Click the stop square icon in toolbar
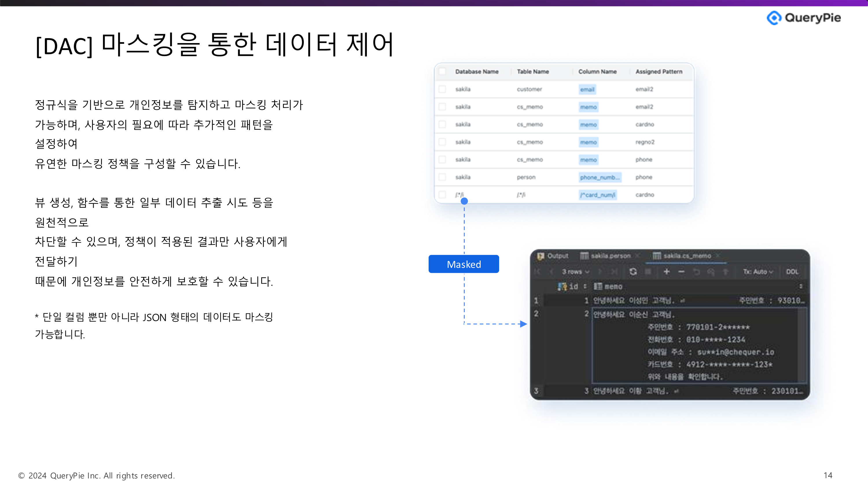 [648, 271]
